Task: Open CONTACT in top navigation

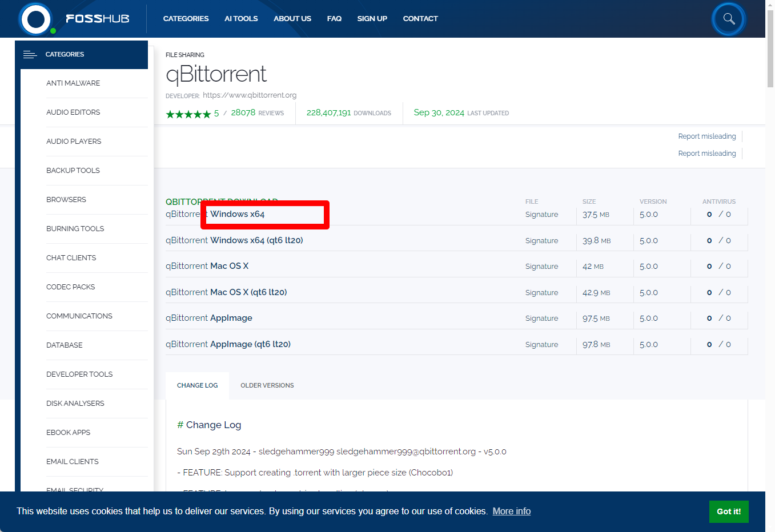Action: [x=420, y=19]
